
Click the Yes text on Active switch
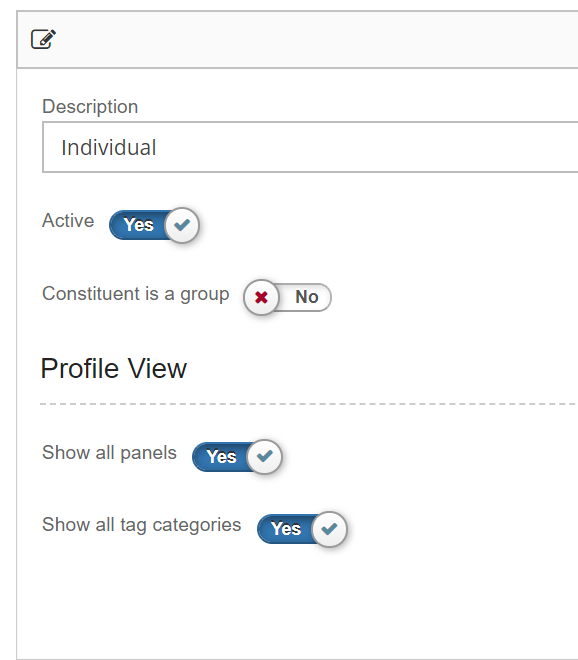pyautogui.click(x=139, y=224)
